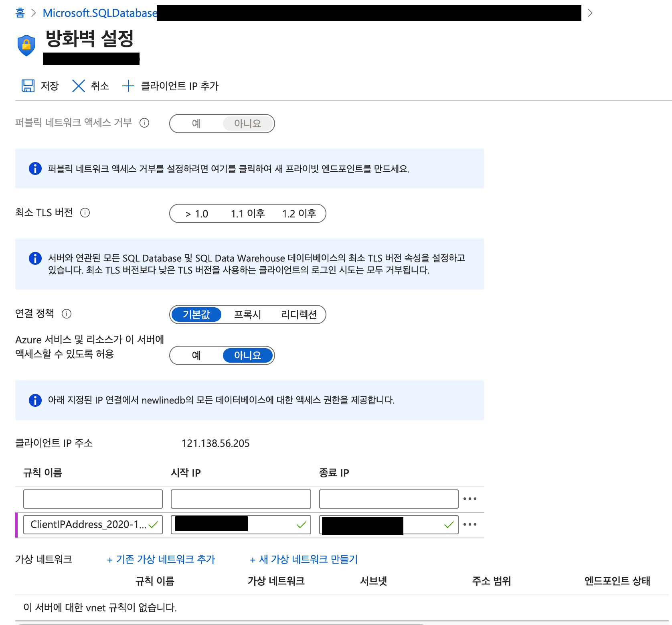Click the 서브넷 column header
The height and width of the screenshot is (625, 672).
point(374,581)
